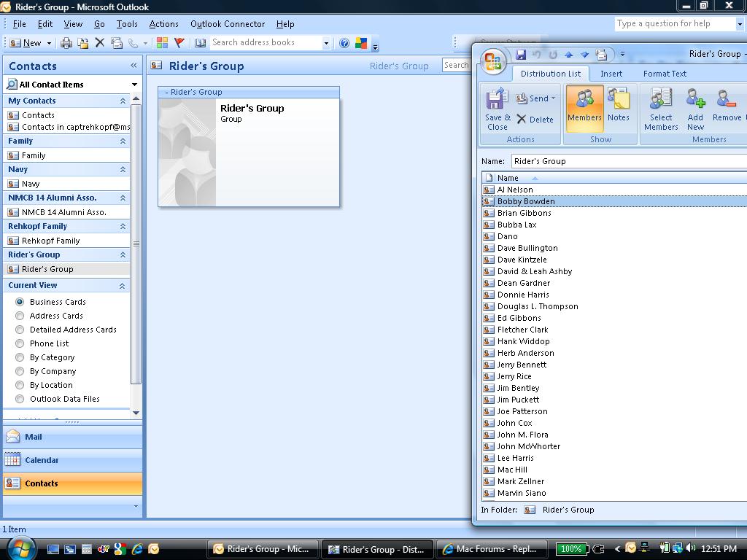Click the red Follow Up flag icon
This screenshot has width=747, height=560.
pyautogui.click(x=179, y=43)
